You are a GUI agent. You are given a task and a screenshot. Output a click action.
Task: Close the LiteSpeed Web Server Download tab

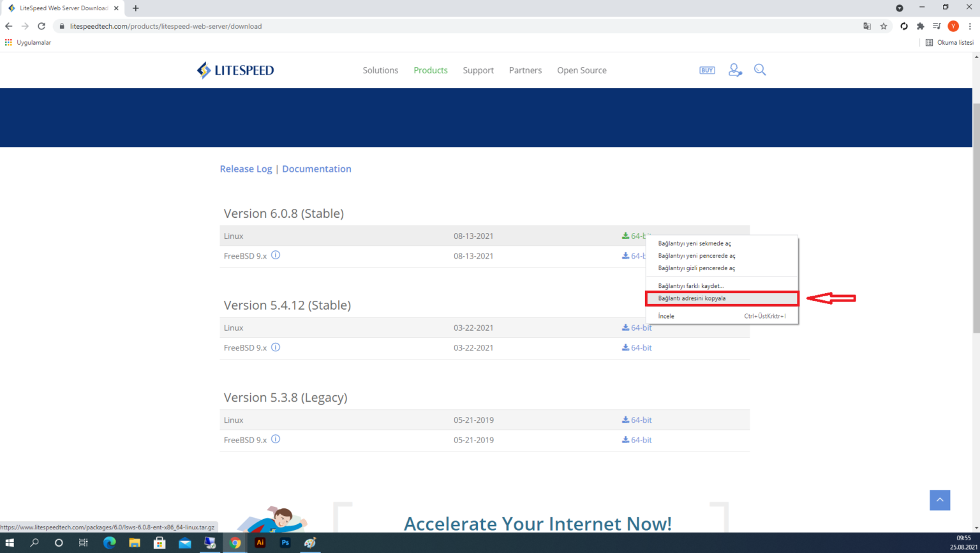(116, 8)
